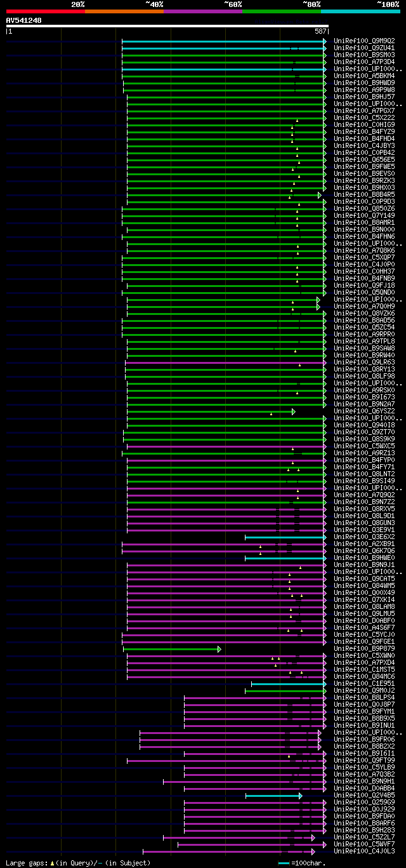Image resolution: width=406 pixels, height=868 pixels.
Task: Select label UniRef100_Q656E5
Action: [x=364, y=159]
